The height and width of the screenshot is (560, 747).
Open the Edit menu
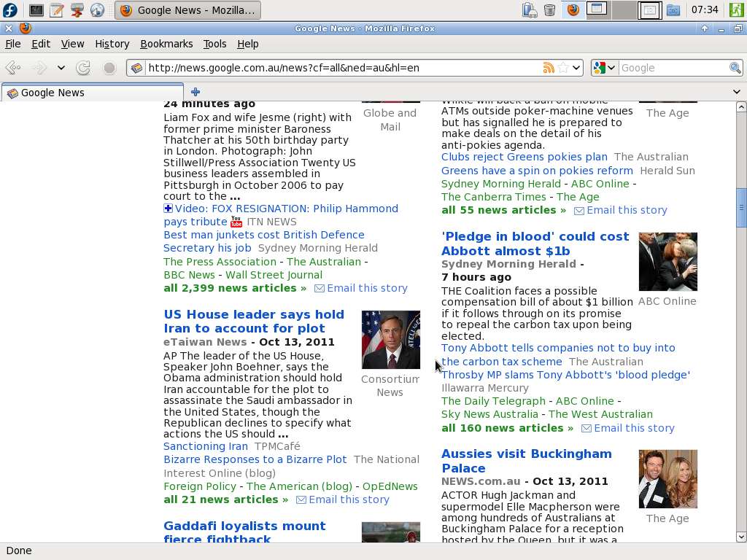[41, 44]
